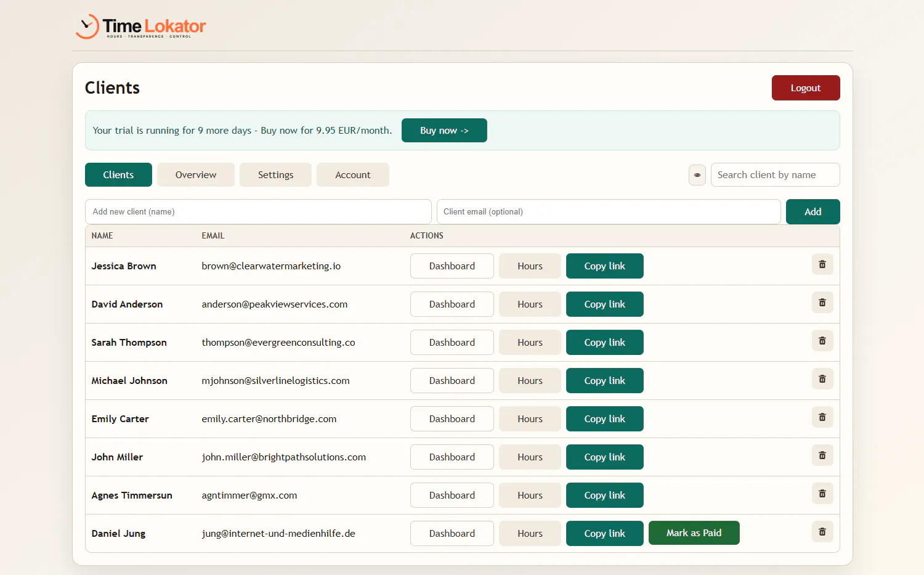Delete client John Miller via trash icon

822,455
